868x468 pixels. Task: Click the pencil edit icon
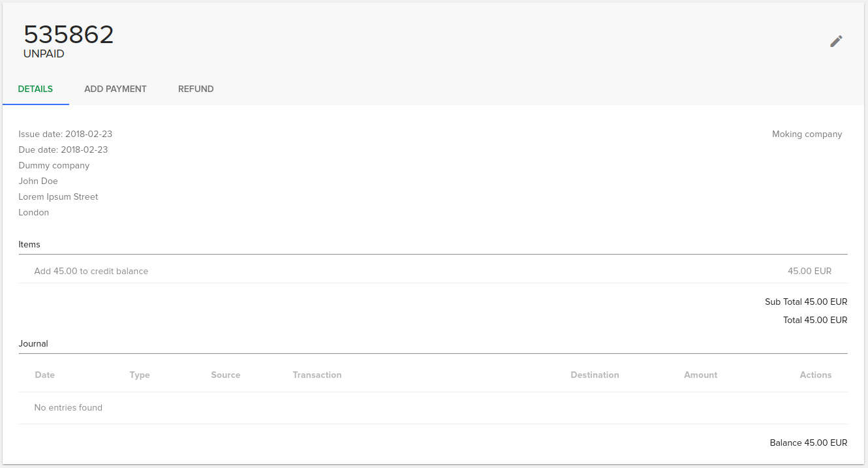[x=836, y=41]
